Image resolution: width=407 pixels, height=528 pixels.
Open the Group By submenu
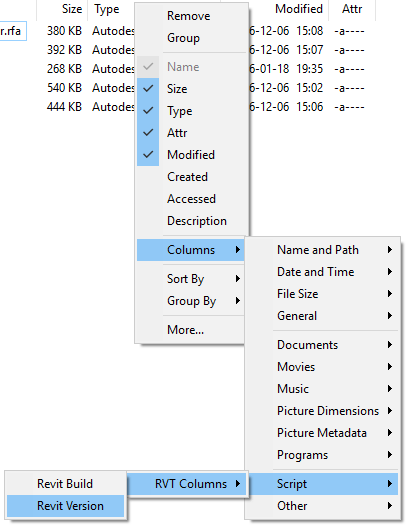click(x=191, y=301)
